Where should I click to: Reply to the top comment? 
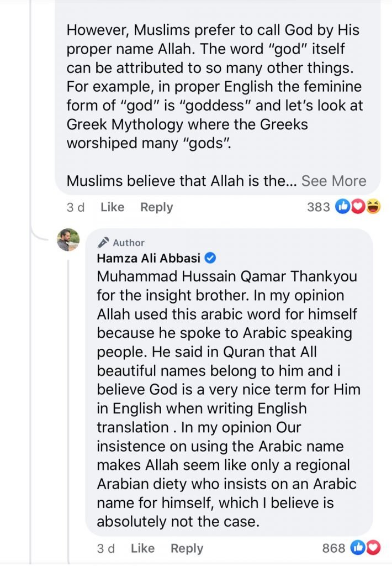pos(157,207)
